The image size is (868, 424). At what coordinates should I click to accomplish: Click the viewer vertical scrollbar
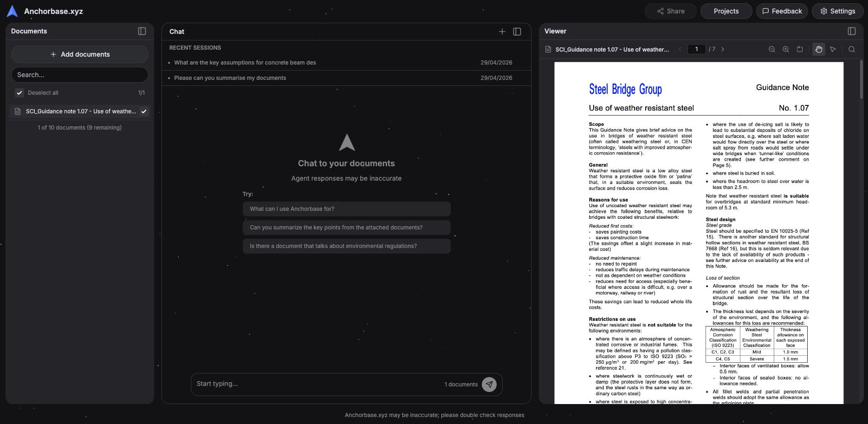861,79
